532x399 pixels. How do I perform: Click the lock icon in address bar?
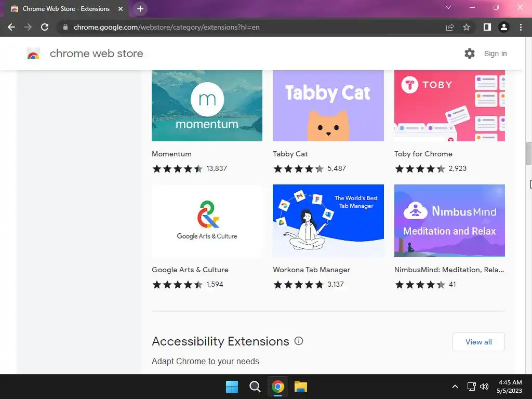65,27
